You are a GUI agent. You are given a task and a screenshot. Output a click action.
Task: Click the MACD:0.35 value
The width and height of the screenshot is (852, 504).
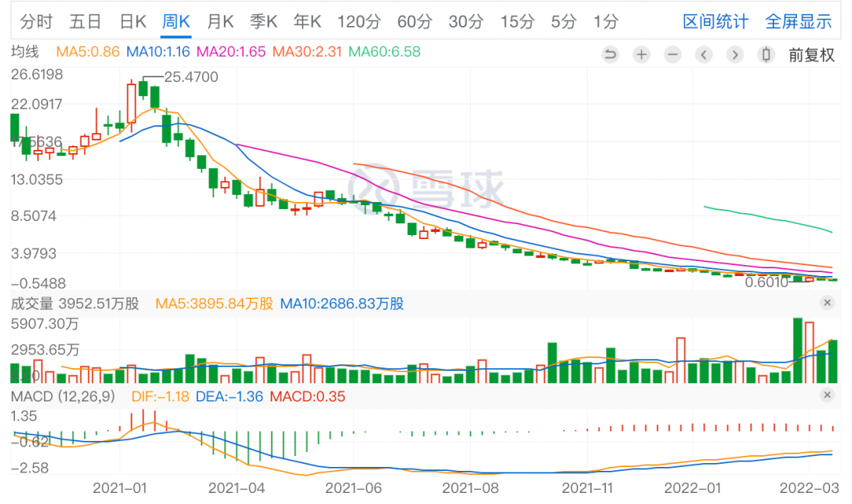[x=308, y=397]
